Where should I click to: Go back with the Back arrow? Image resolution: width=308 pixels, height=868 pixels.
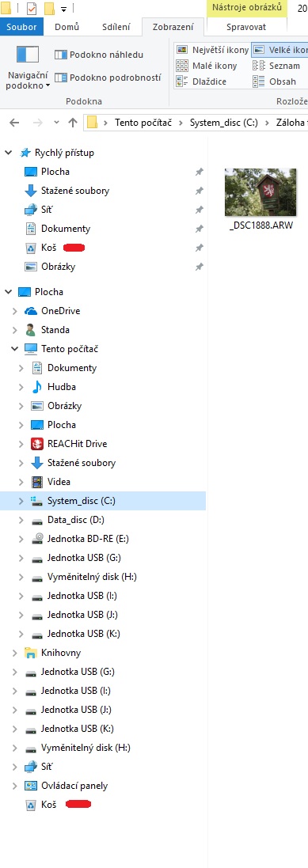[x=14, y=123]
